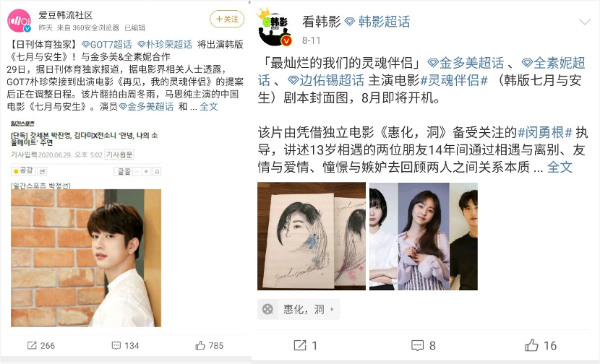Expand the post options chevron for 看韩影
600x364 pixels.
tap(585, 22)
